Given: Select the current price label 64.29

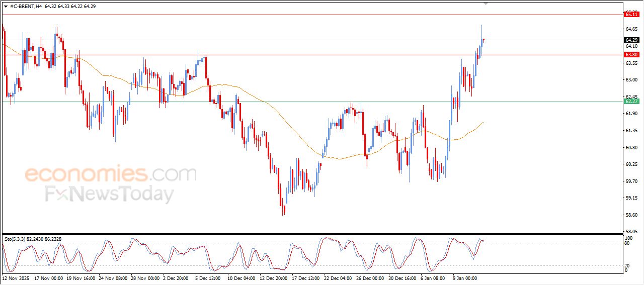Looking at the screenshot, I should (631, 40).
